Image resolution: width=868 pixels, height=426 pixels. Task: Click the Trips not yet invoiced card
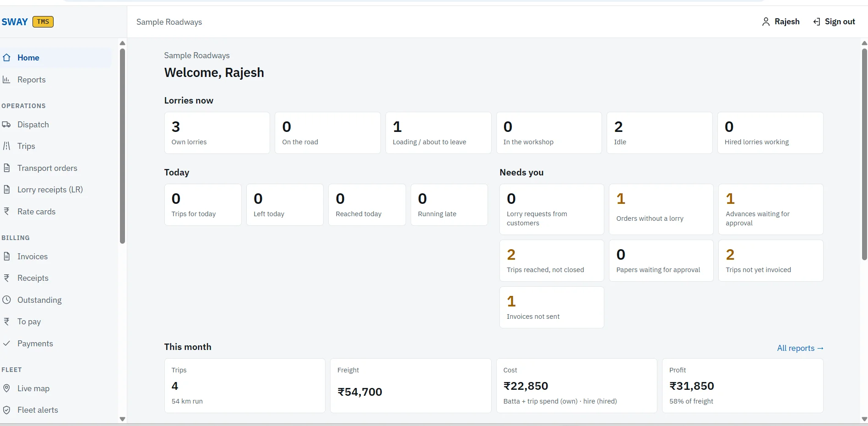(771, 261)
